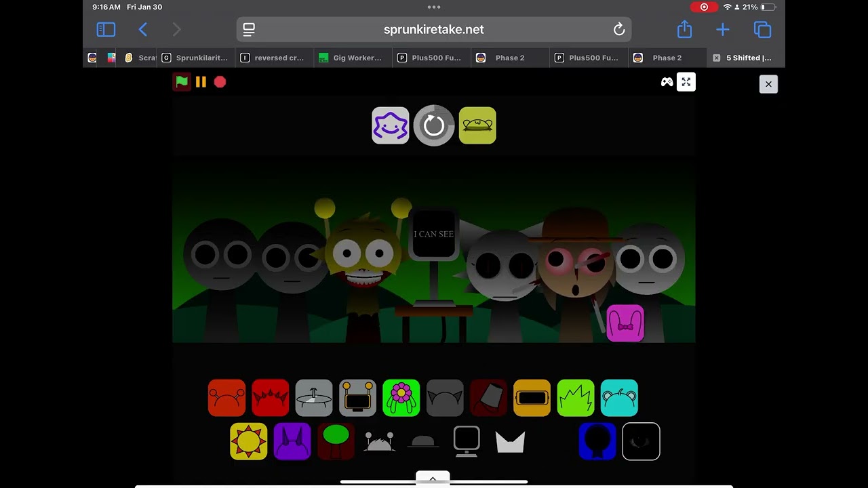Pick the gray cymbal dish character icon
Viewport: 868px width, 488px height.
pos(314,398)
